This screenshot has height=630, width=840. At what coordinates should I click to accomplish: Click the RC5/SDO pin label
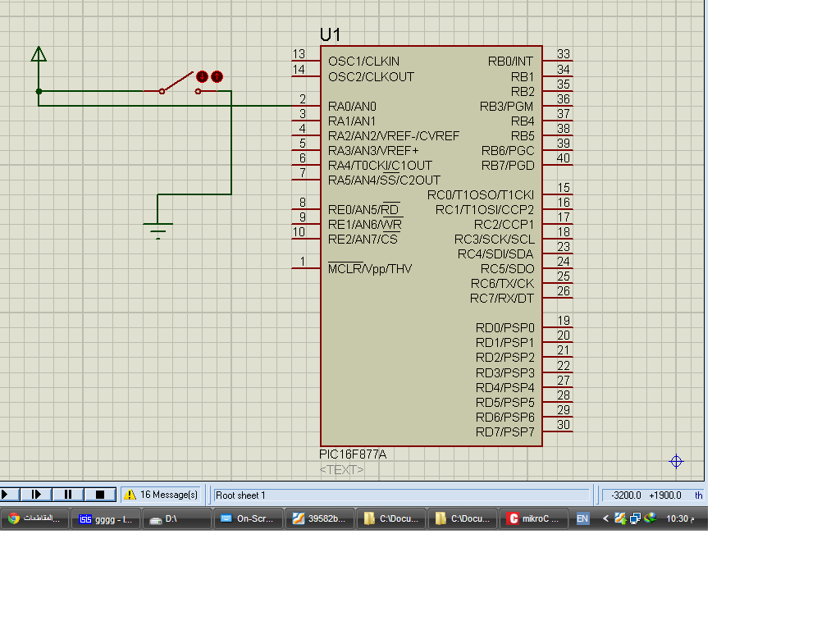point(507,268)
